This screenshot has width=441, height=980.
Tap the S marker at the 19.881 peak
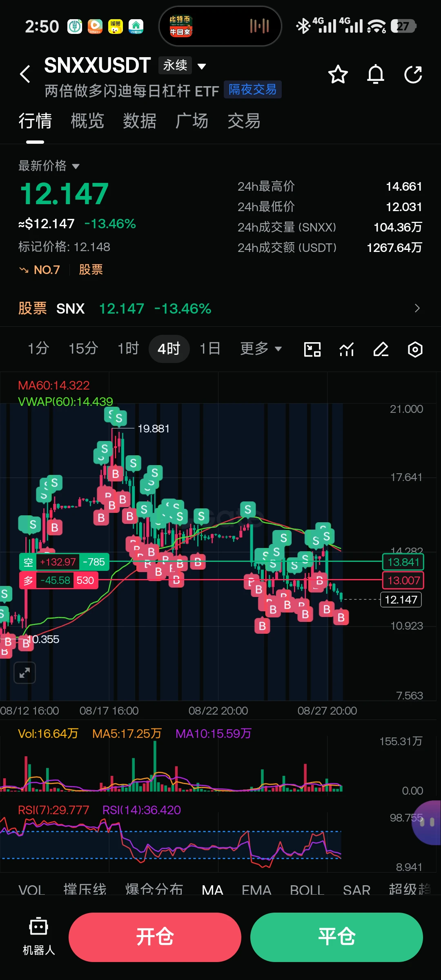pyautogui.click(x=119, y=418)
